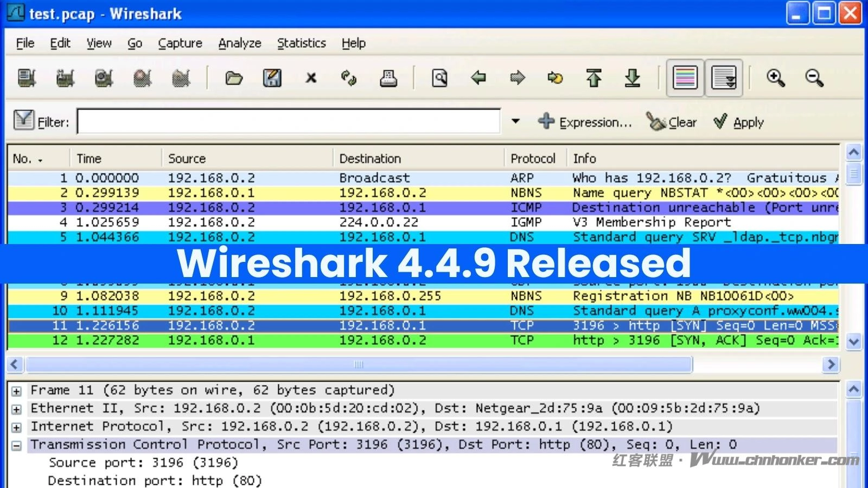Sort by the Destination column header
The width and height of the screenshot is (868, 488).
tap(419, 159)
